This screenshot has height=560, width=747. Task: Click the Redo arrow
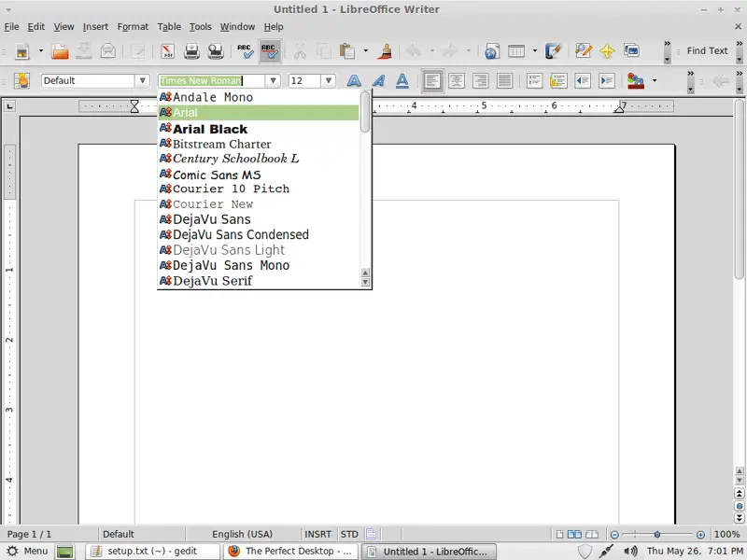tap(450, 51)
